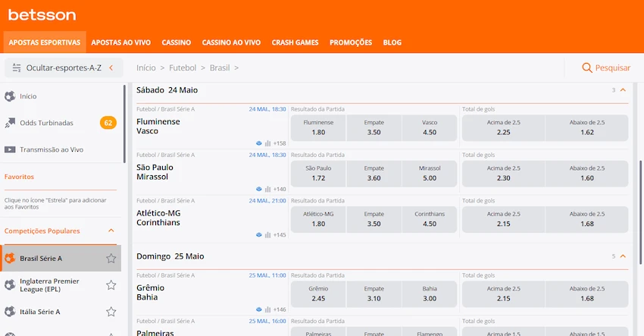Collapse the Ocultar-esportes-A-Z sidebar arrow
The width and height of the screenshot is (644, 336).
tap(111, 68)
